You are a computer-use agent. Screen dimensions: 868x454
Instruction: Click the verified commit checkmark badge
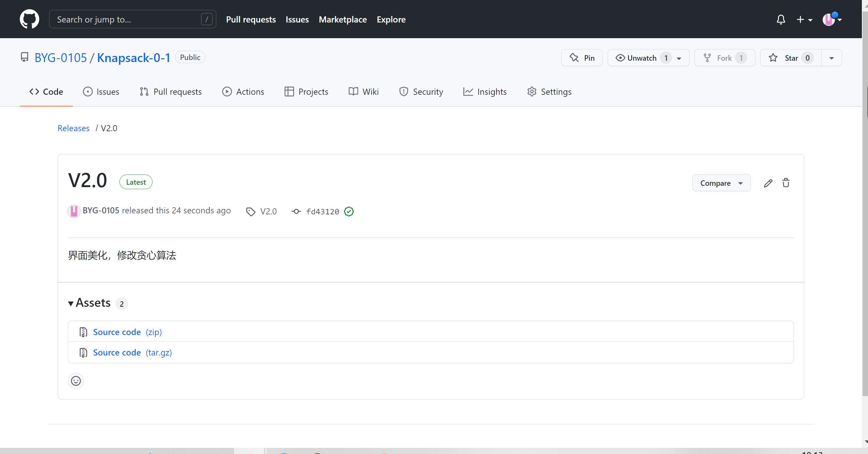pos(349,212)
